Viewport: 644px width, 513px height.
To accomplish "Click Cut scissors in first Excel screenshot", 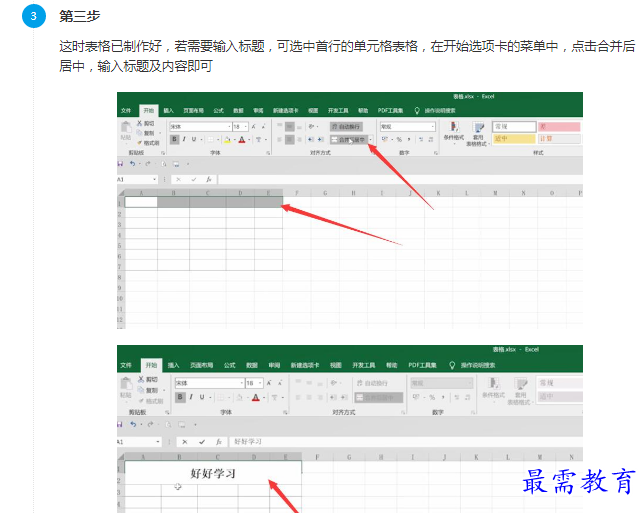I will 140,123.
